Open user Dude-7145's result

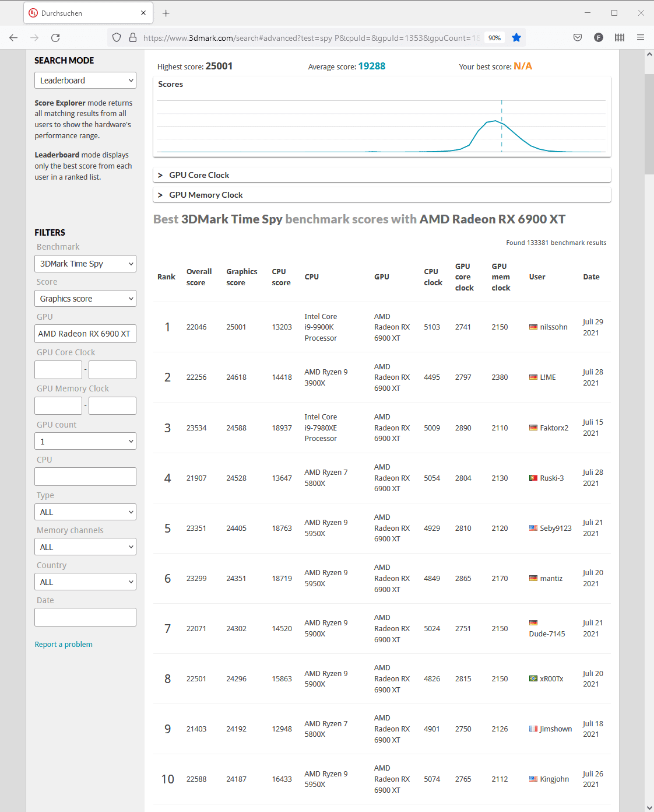click(547, 634)
